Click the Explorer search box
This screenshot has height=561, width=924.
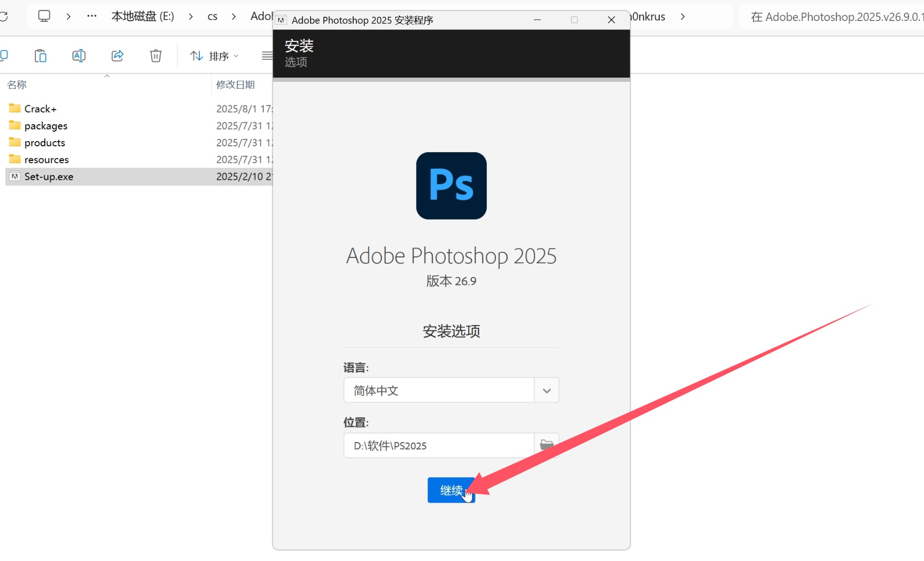coord(832,17)
